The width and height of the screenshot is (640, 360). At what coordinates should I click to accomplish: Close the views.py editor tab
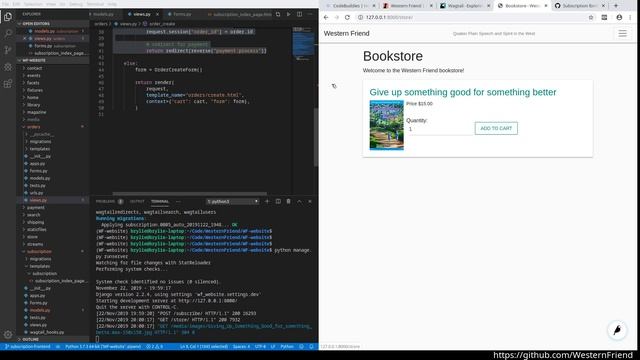[x=157, y=14]
